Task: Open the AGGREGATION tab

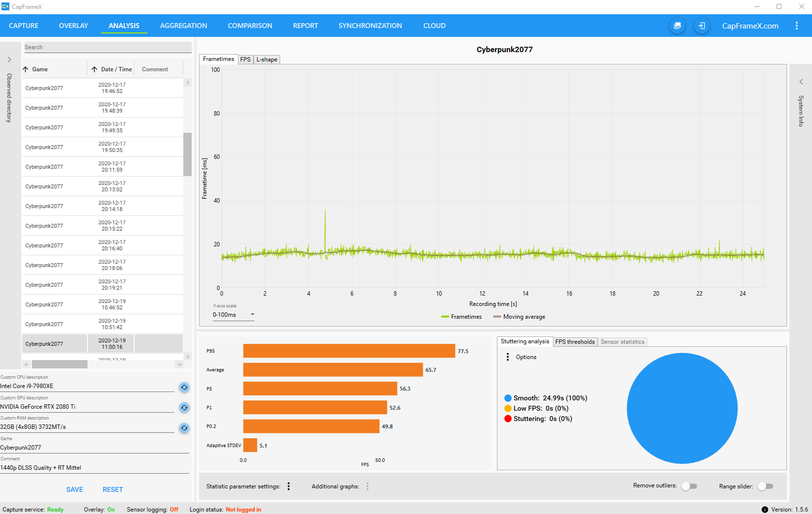Action: (183, 26)
